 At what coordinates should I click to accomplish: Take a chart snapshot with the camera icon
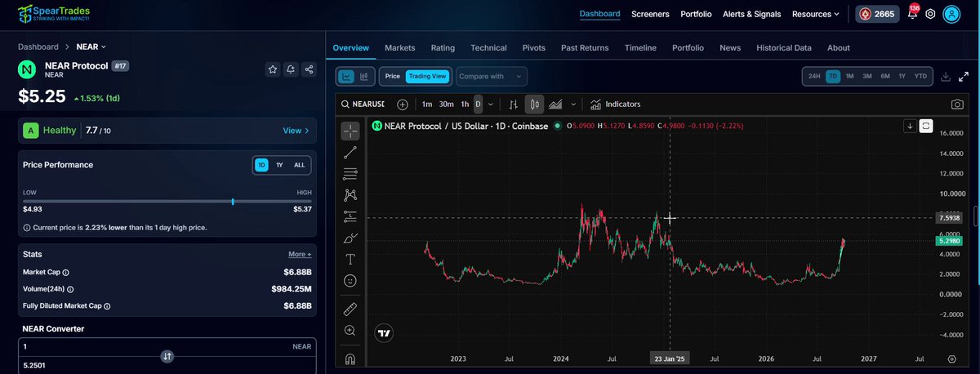pos(956,105)
